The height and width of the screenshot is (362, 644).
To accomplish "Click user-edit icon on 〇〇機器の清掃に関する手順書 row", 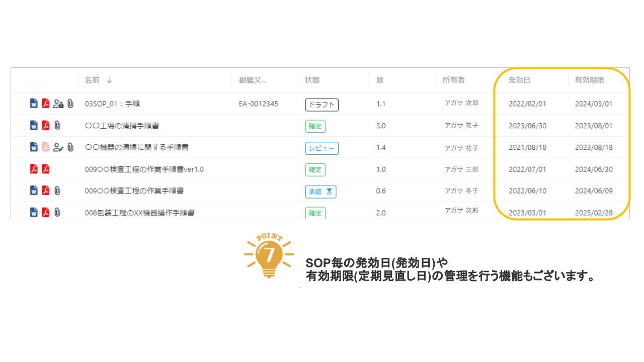I will point(58,147).
